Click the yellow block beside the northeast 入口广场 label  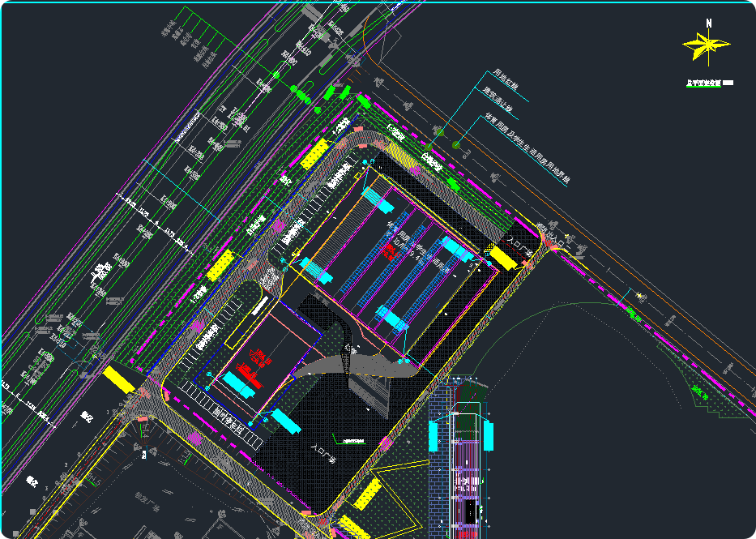502,258
